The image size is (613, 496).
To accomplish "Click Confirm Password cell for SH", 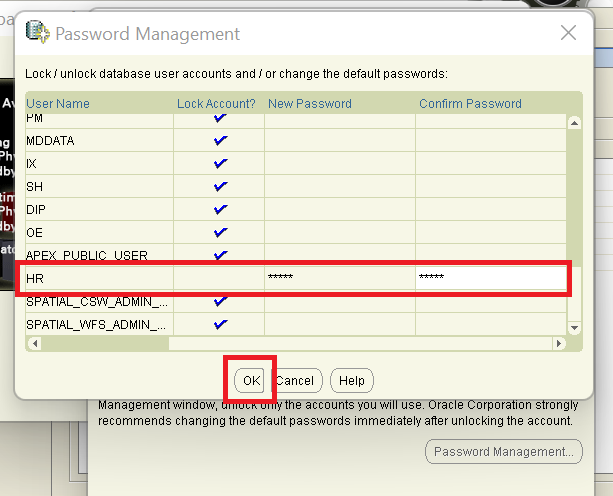I will pos(491,186).
